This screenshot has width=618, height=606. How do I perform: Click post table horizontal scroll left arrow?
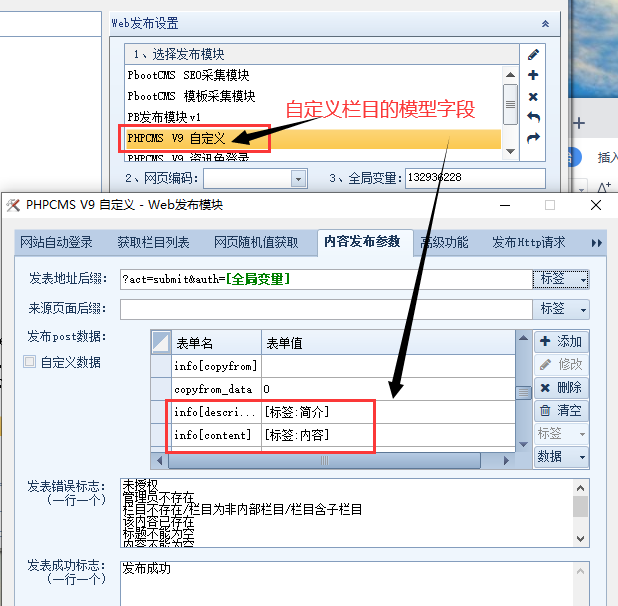[x=159, y=460]
